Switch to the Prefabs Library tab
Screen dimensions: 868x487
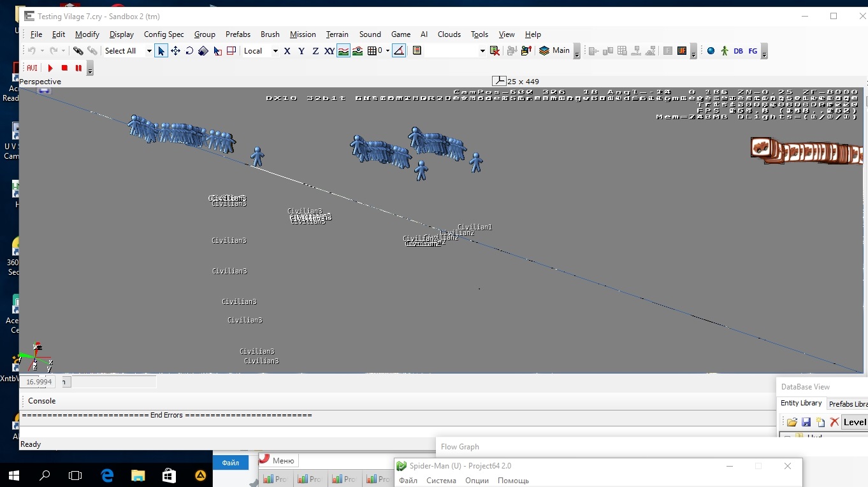coord(848,403)
